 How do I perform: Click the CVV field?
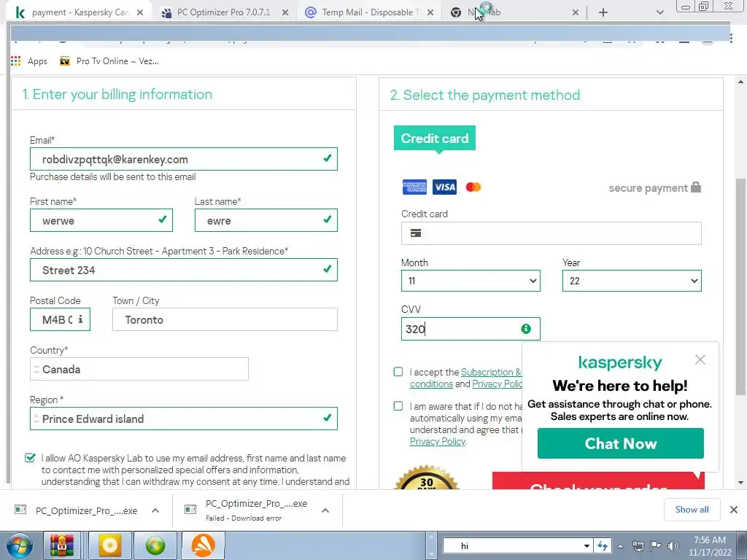click(x=471, y=329)
